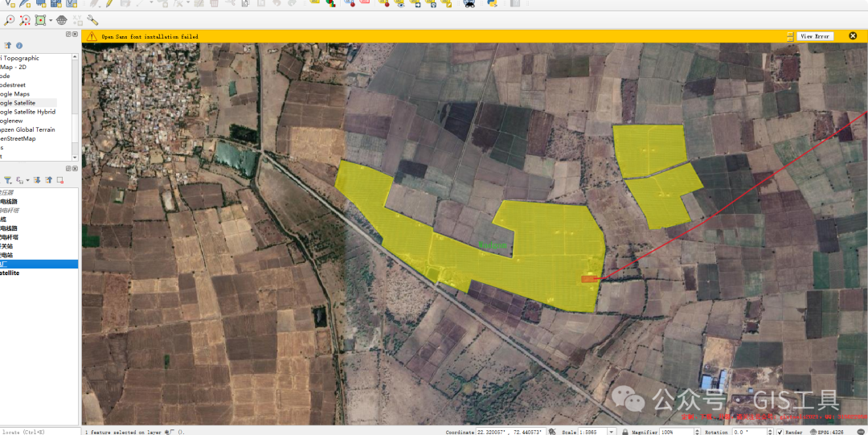Viewport: 868px width, 435px height.
Task: Click the gray globe icon in the toolbar
Action: pos(61,20)
